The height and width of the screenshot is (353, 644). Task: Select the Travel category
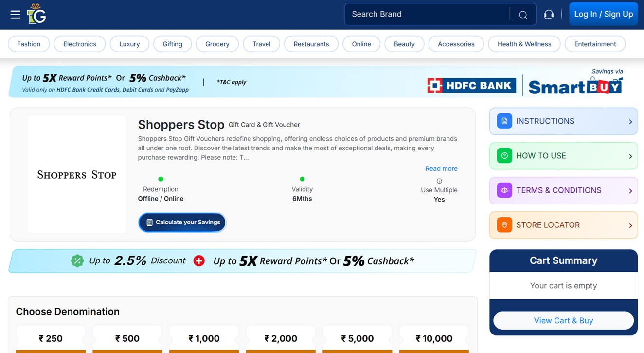262,44
